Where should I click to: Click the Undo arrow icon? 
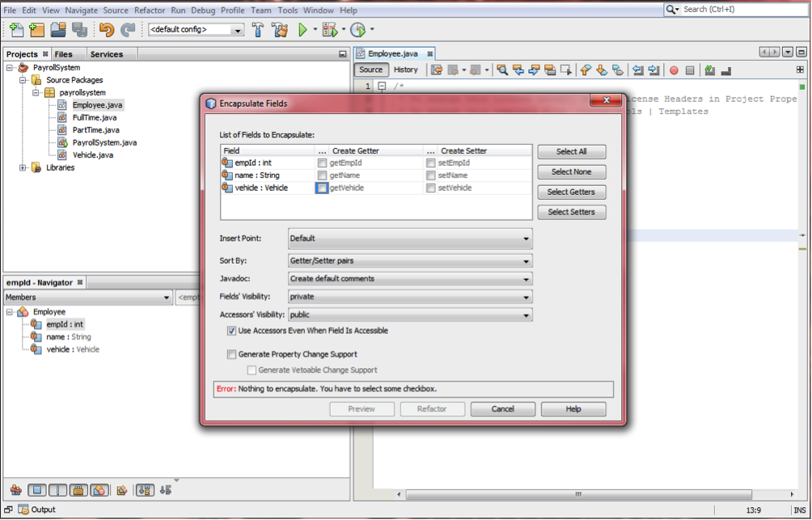tap(107, 30)
